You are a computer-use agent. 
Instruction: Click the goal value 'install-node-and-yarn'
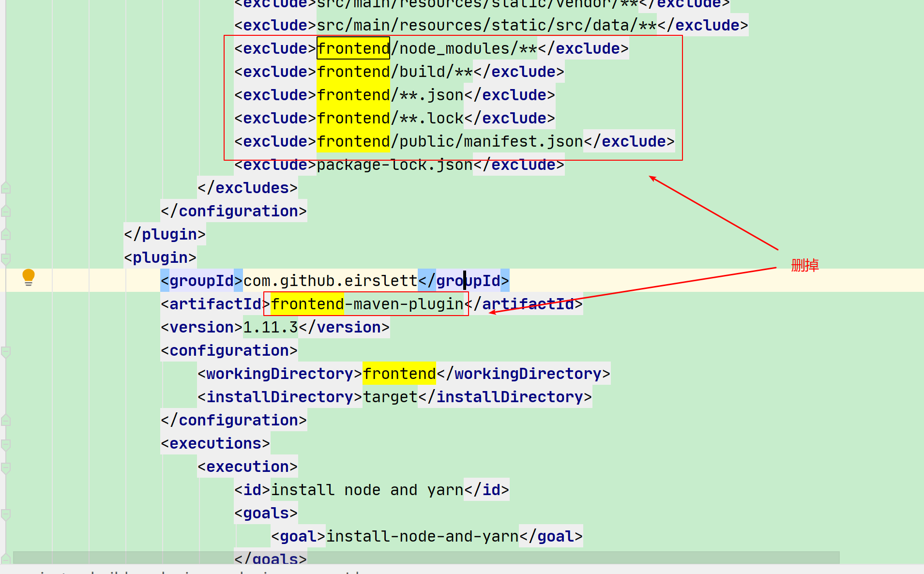click(422, 536)
